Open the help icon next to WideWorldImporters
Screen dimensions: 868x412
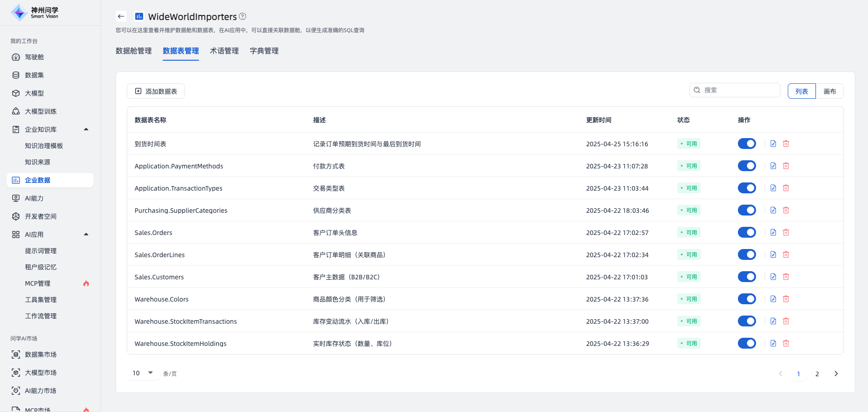242,16
